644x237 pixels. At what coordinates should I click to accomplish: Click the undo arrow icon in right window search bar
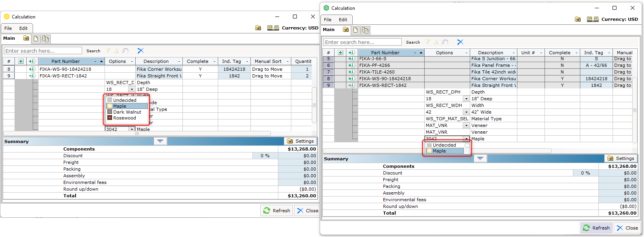(445, 42)
